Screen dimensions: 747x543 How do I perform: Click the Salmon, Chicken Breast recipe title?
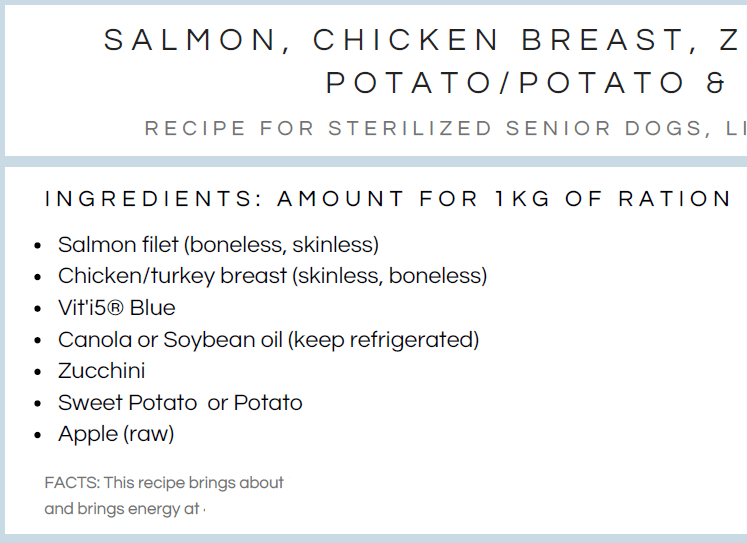pyautogui.click(x=425, y=40)
